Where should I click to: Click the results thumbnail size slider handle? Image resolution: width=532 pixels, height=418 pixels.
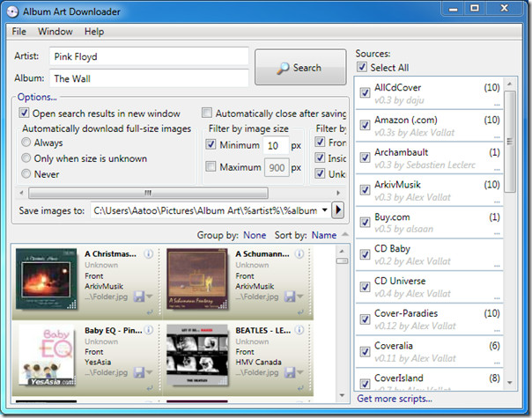(x=342, y=260)
